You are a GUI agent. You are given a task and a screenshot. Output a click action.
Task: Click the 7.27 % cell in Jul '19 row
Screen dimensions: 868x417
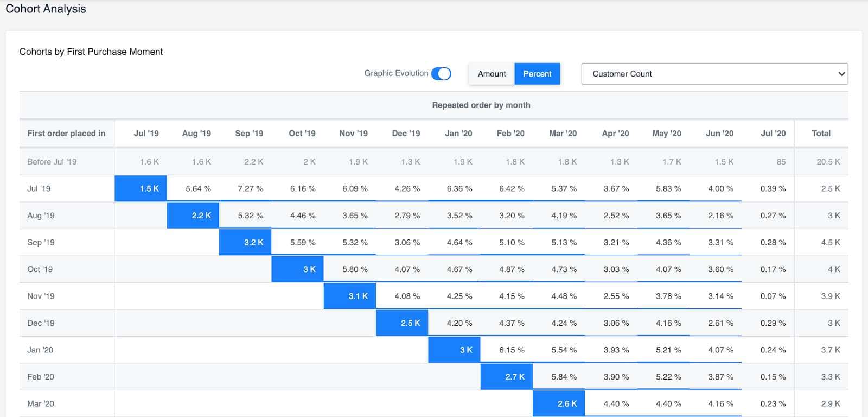250,189
